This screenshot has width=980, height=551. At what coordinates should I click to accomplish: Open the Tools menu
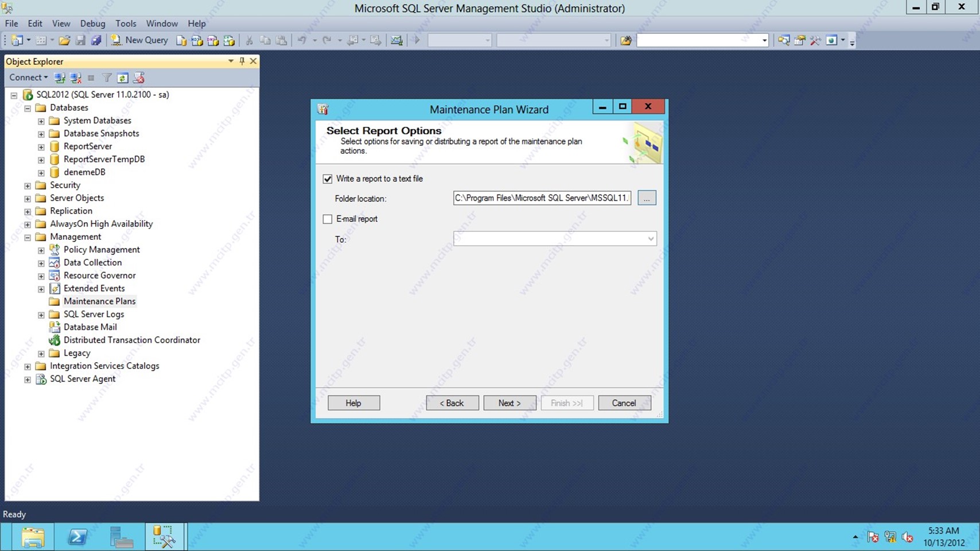pyautogui.click(x=126, y=24)
